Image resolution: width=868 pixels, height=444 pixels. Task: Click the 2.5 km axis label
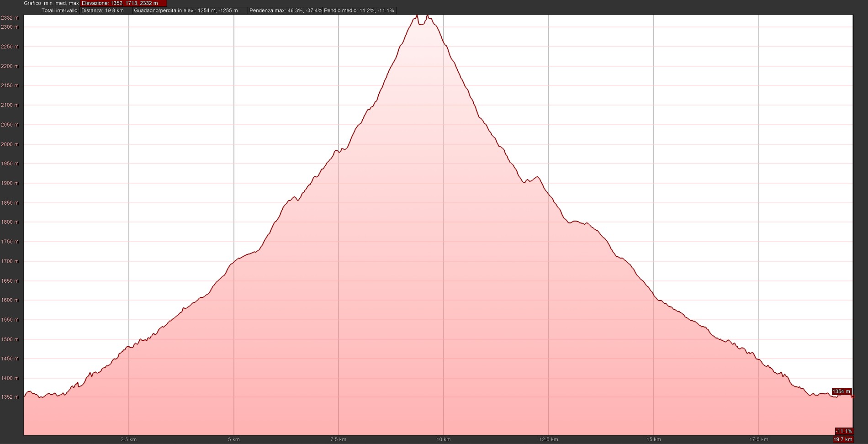pos(128,439)
